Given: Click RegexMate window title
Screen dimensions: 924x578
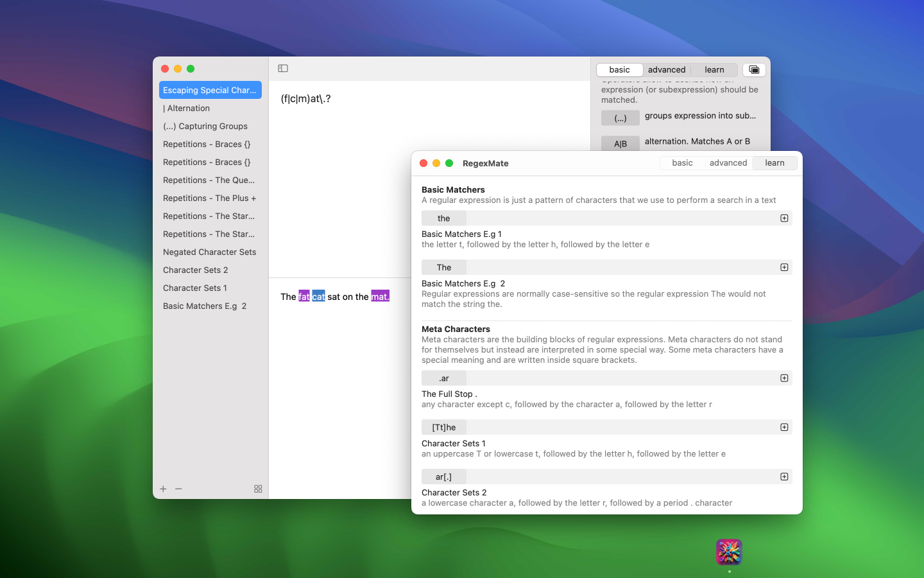Looking at the screenshot, I should (x=486, y=163).
